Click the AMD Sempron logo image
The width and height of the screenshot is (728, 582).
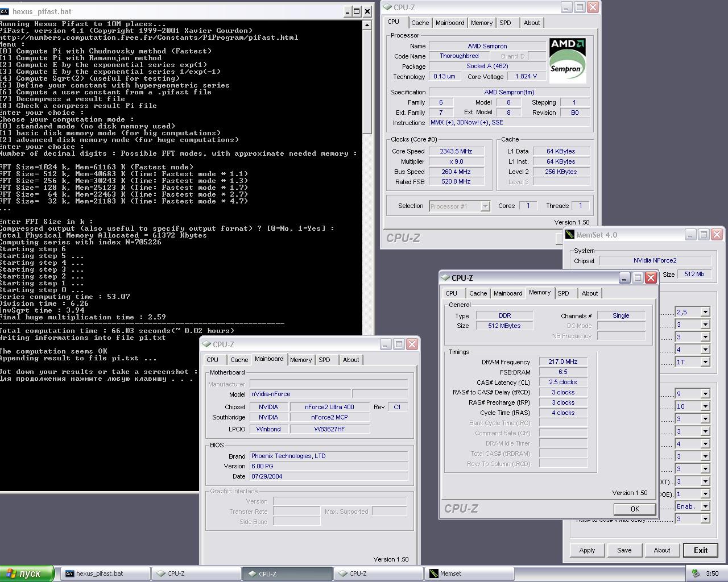tap(568, 60)
